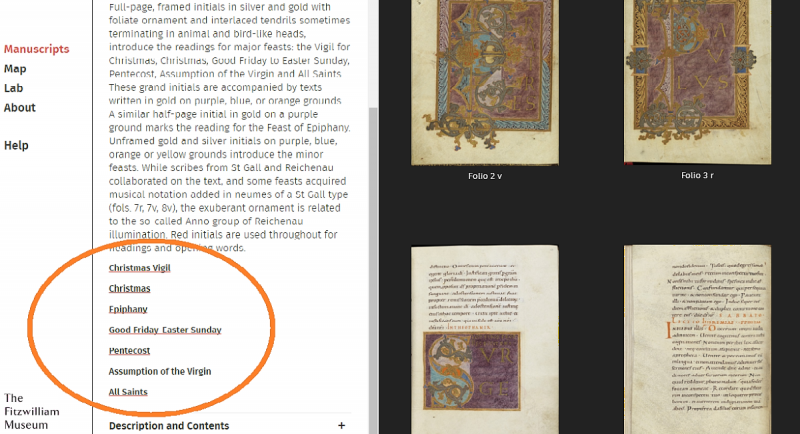
Task: Click the text panel vertical scrollbar
Action: (x=373, y=270)
